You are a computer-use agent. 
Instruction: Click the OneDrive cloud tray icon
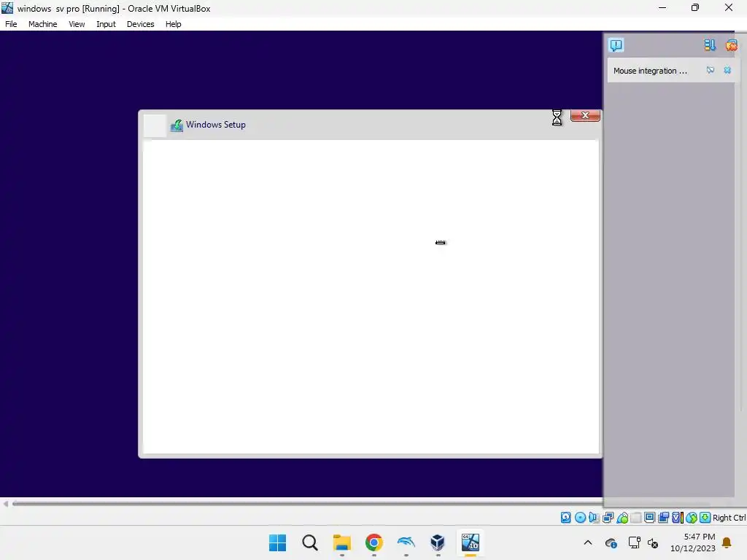coord(611,542)
